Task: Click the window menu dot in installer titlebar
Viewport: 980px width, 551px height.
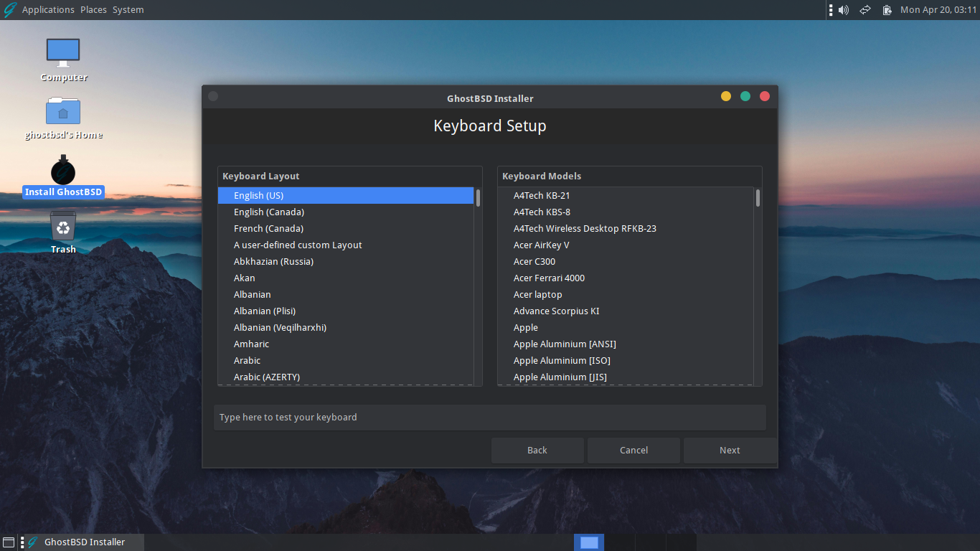Action: [x=213, y=96]
